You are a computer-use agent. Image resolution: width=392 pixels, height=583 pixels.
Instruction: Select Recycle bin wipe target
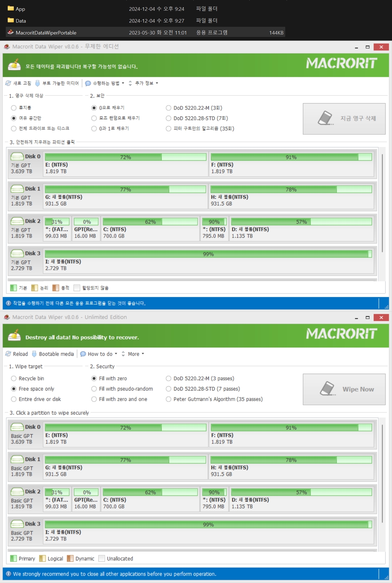[14, 378]
